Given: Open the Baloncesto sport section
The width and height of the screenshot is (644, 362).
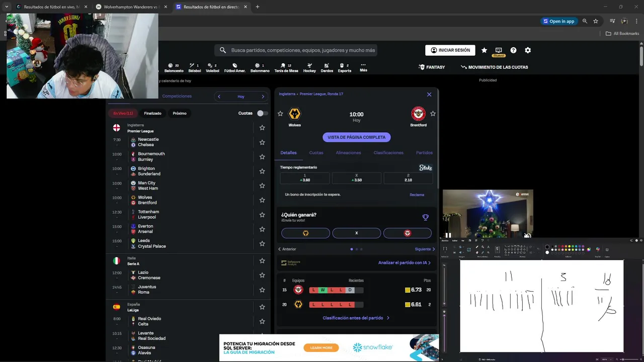Looking at the screenshot, I should [x=174, y=67].
